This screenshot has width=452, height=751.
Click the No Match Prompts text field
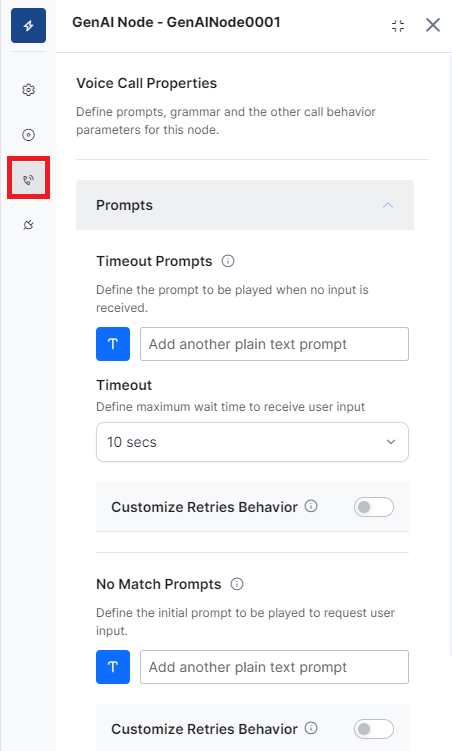274,667
